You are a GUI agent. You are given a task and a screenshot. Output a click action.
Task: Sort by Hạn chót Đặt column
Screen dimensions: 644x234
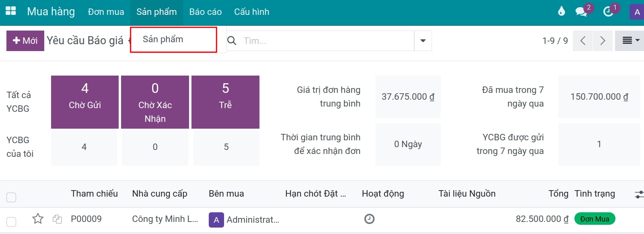pyautogui.click(x=316, y=194)
